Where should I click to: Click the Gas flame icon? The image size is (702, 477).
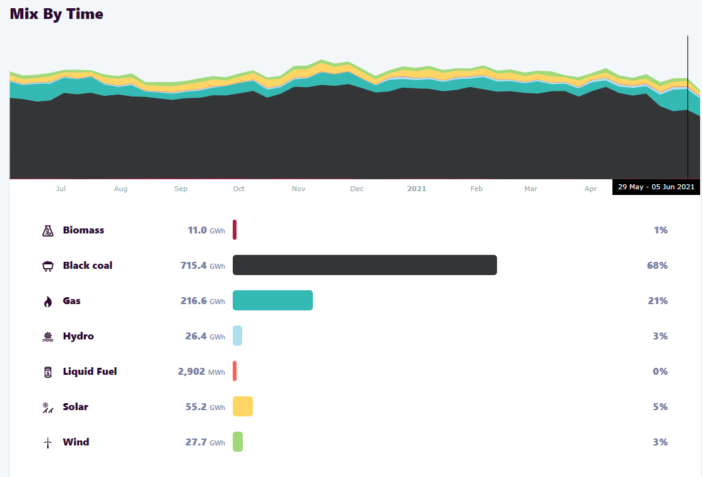pyautogui.click(x=47, y=301)
